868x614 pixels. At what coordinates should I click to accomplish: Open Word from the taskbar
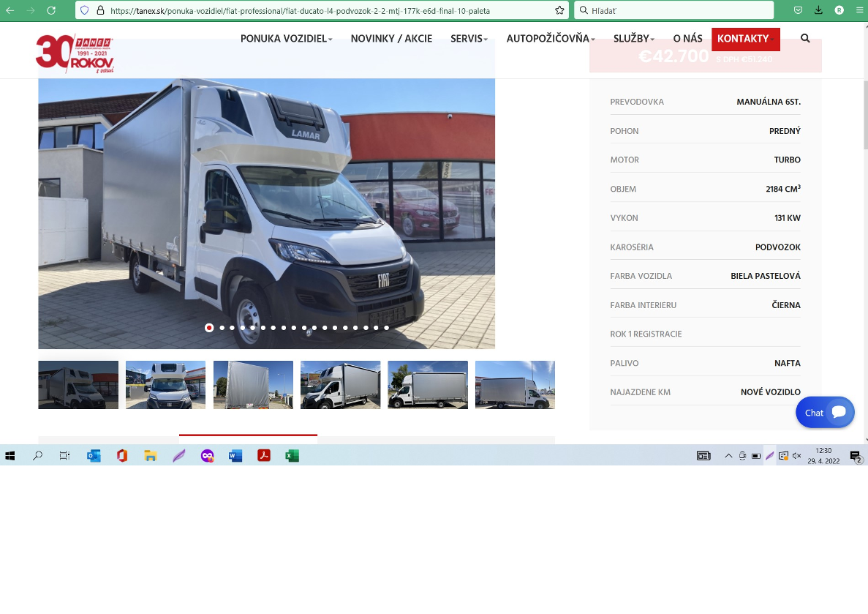coord(235,456)
